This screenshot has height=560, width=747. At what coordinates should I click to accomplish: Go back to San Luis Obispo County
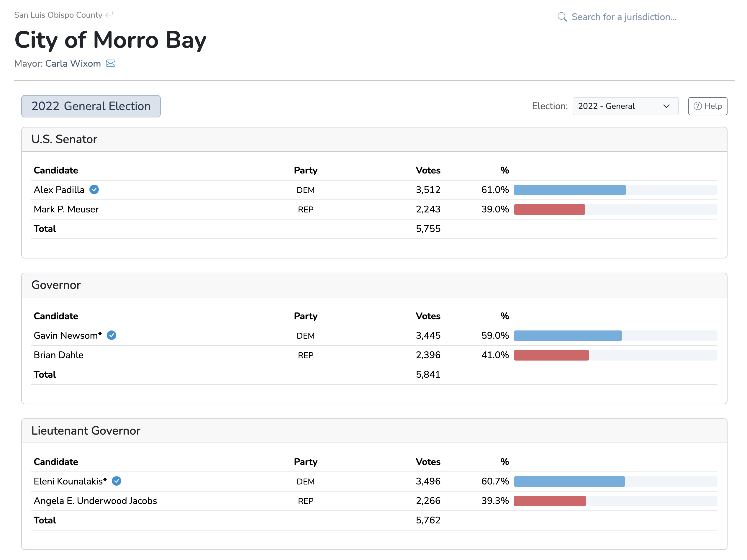58,15
